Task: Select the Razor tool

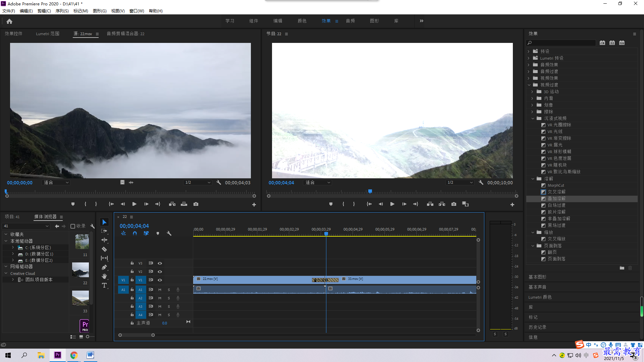Action: click(x=104, y=249)
